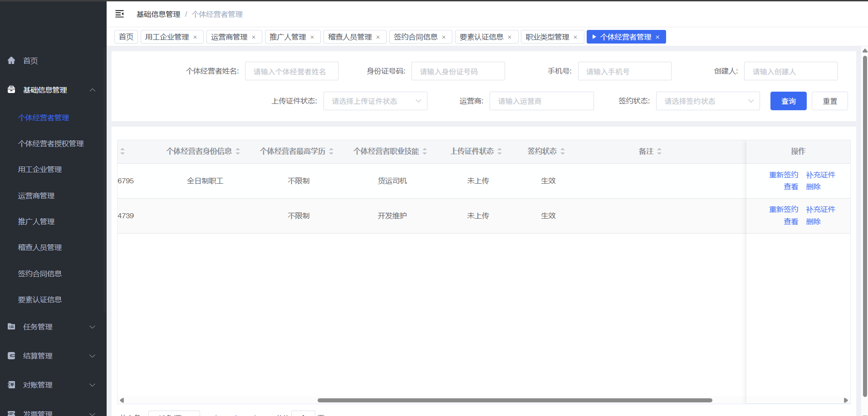Click the 重置 button

click(x=830, y=101)
